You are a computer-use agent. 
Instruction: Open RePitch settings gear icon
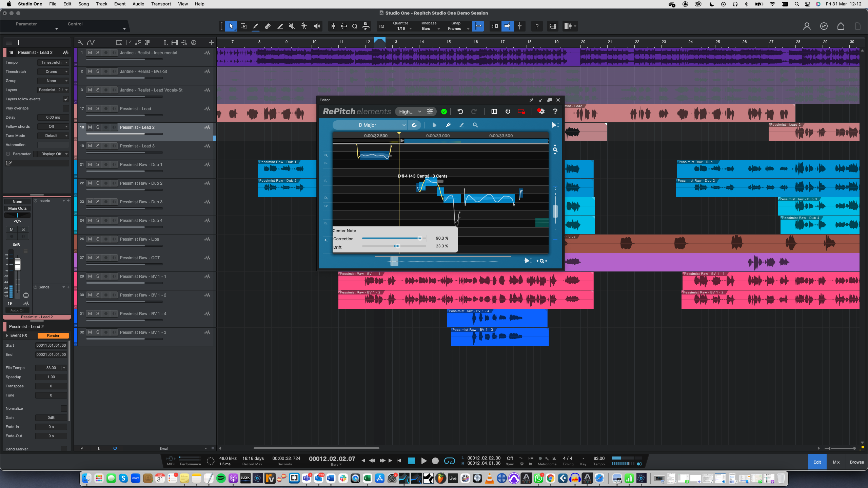point(541,111)
